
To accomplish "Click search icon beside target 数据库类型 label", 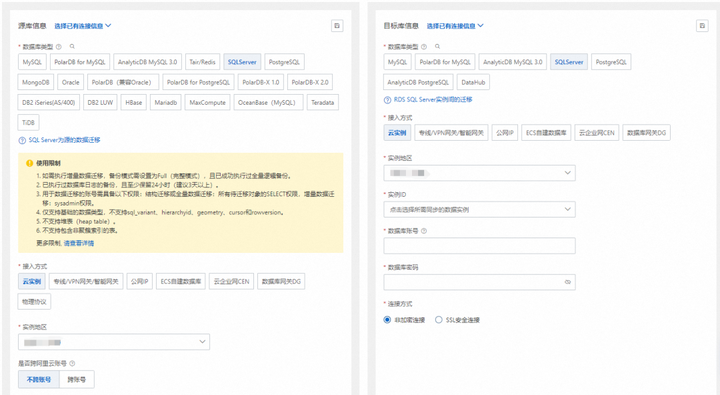I will coord(438,46).
